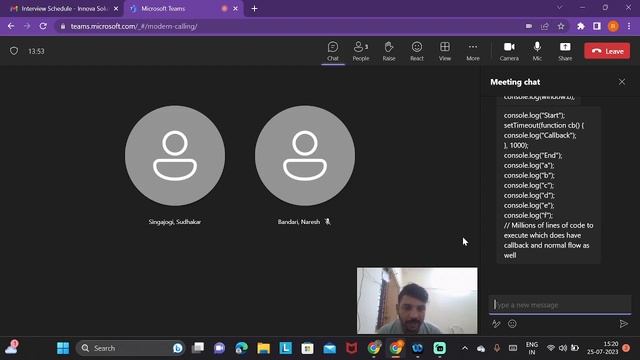Screen dimensions: 640x360
Task: Open the ENG IN language switcher
Action: (x=531, y=348)
